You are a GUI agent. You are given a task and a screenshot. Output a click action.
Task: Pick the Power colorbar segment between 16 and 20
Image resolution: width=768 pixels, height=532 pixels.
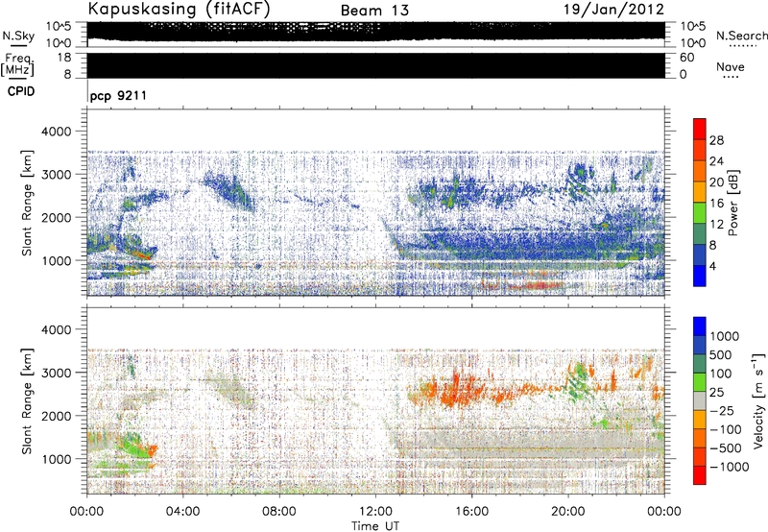tap(700, 192)
